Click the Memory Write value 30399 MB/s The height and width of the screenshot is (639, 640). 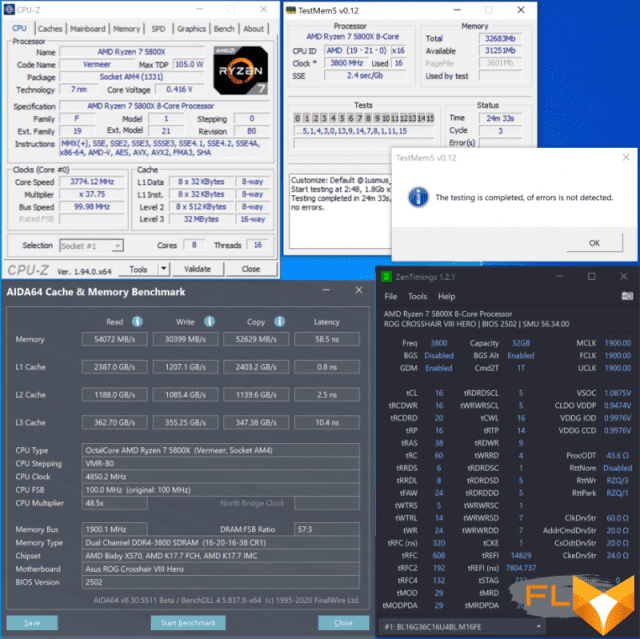pos(185,339)
